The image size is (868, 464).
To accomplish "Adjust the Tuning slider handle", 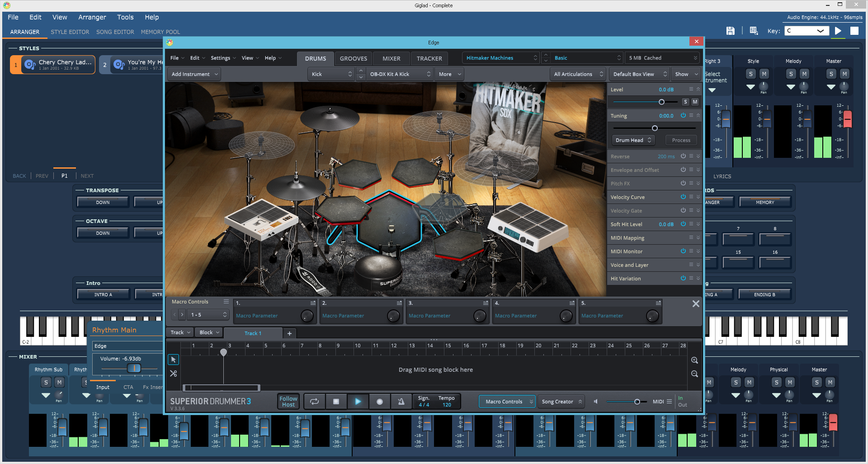I will coord(655,128).
